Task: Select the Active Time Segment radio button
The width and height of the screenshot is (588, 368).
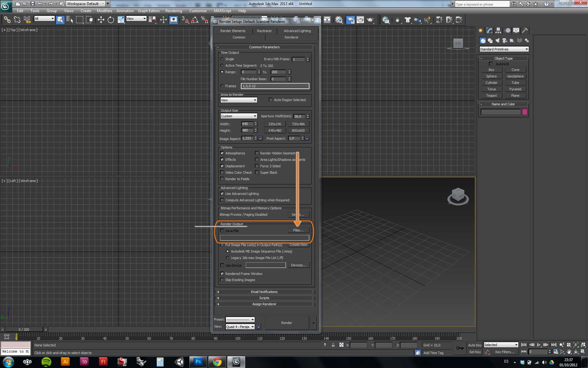Action: coord(222,65)
